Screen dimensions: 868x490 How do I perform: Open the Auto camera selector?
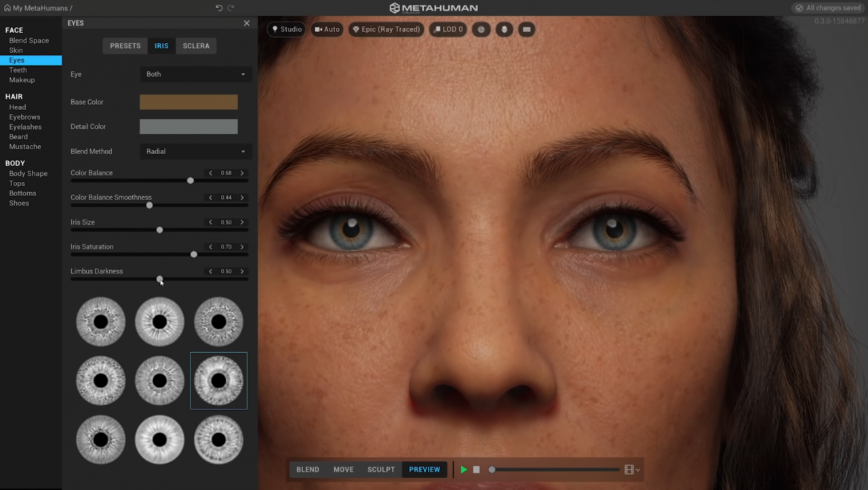(328, 29)
